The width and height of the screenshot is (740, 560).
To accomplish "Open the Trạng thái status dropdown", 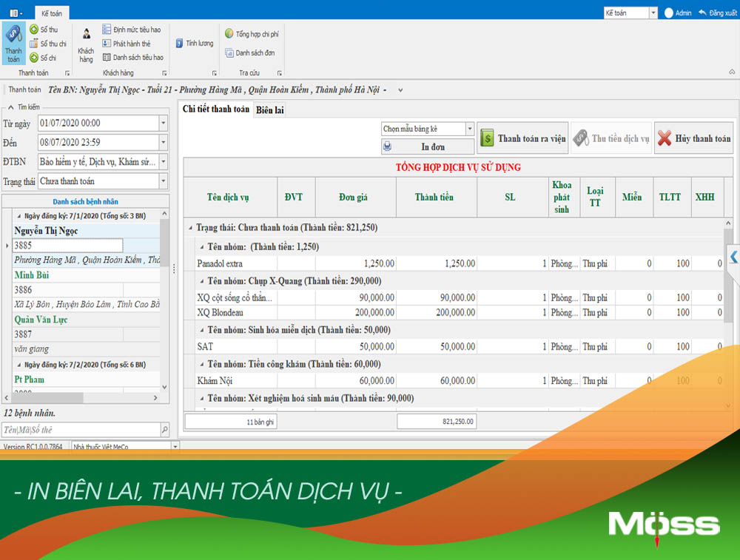I will coord(163,181).
